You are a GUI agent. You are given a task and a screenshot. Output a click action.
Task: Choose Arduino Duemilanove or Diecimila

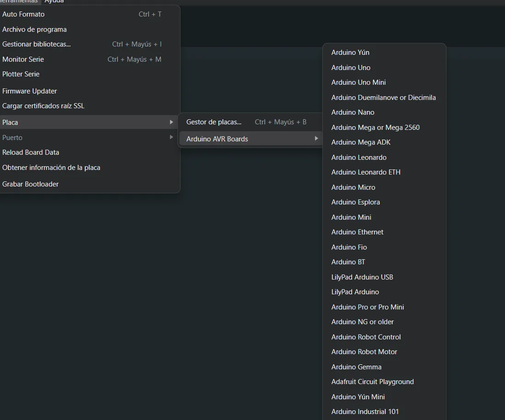point(384,98)
